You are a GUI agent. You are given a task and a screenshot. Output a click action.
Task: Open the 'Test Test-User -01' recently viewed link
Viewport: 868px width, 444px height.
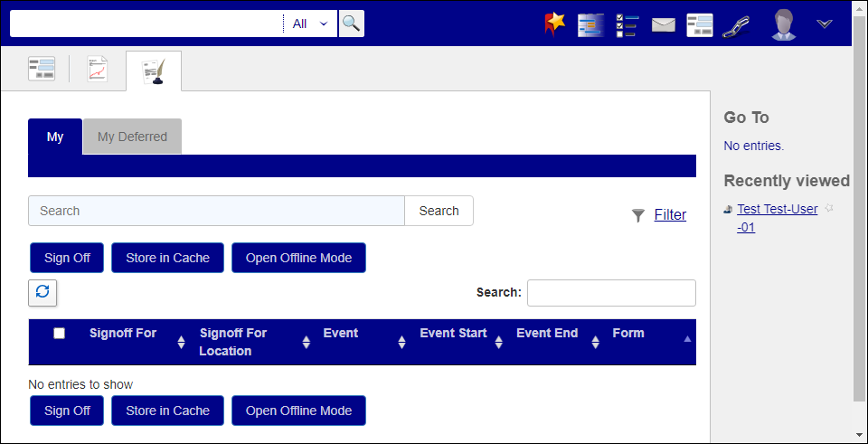coord(778,218)
